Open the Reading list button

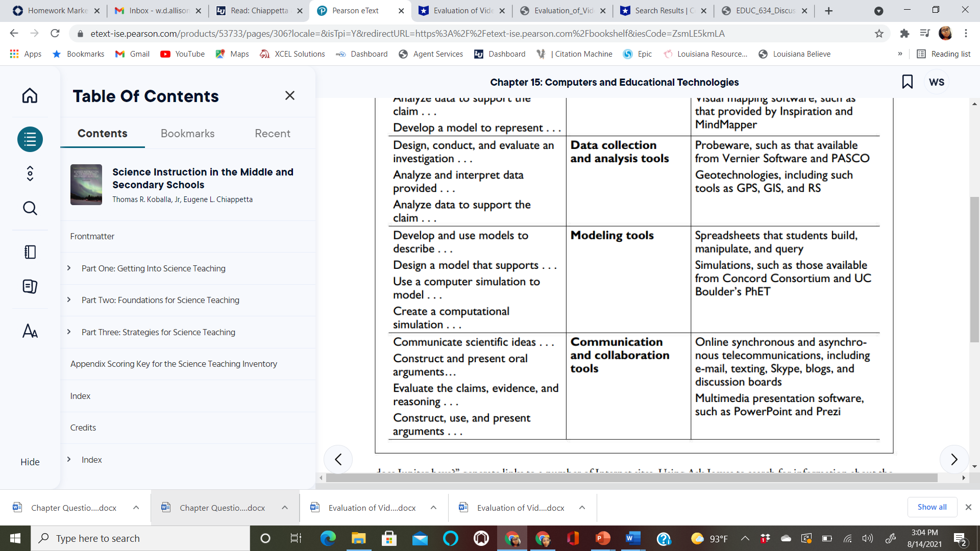pos(944,54)
